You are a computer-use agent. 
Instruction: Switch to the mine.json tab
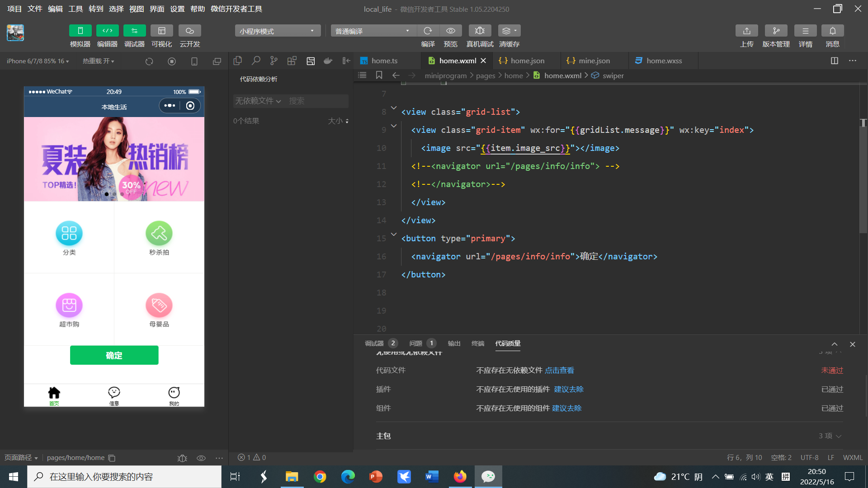click(x=594, y=61)
